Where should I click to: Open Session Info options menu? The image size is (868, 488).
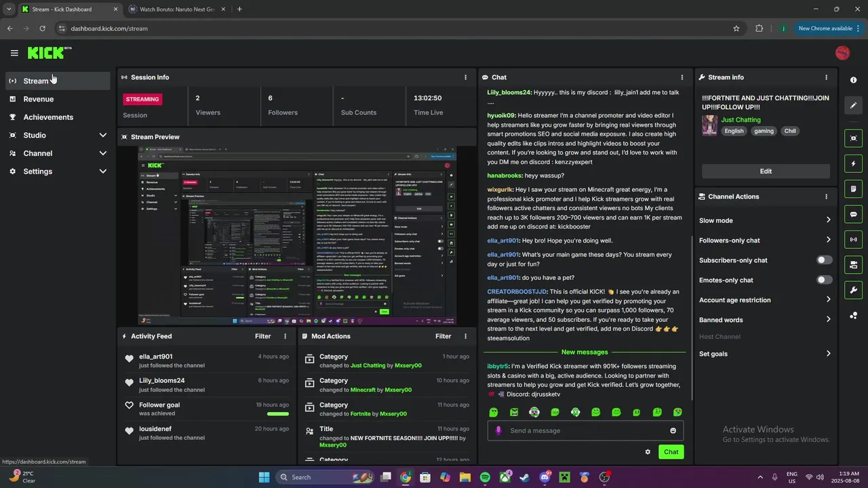465,77
